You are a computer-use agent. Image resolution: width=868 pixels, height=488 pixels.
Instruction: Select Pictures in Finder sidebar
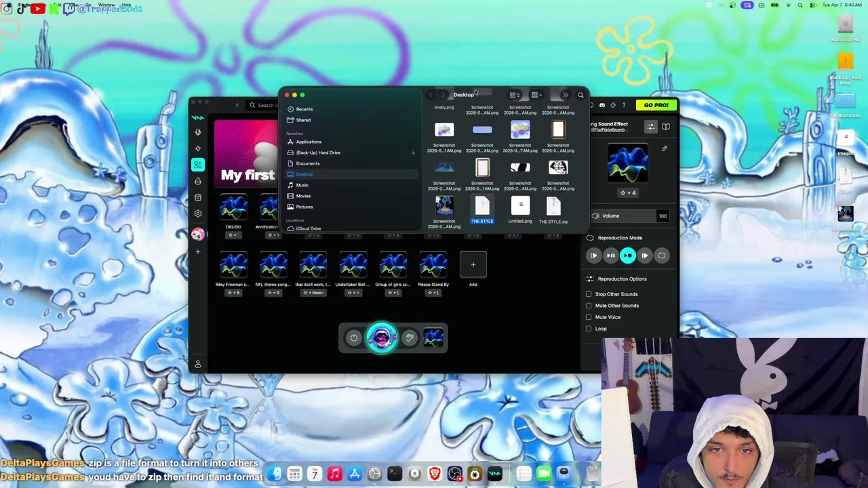tap(353, 207)
